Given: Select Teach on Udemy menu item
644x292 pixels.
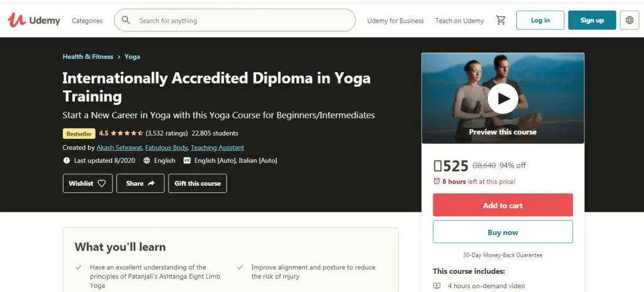Looking at the screenshot, I should (x=460, y=21).
